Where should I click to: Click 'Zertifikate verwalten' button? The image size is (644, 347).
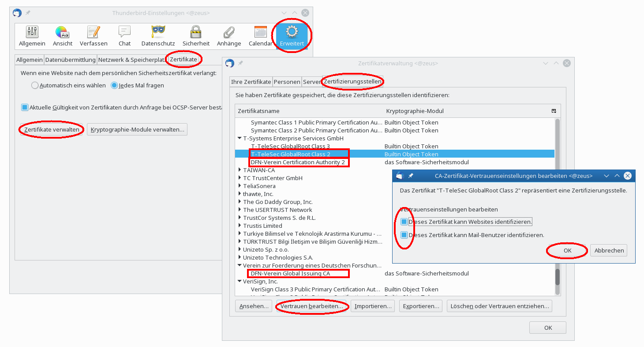[x=52, y=129]
